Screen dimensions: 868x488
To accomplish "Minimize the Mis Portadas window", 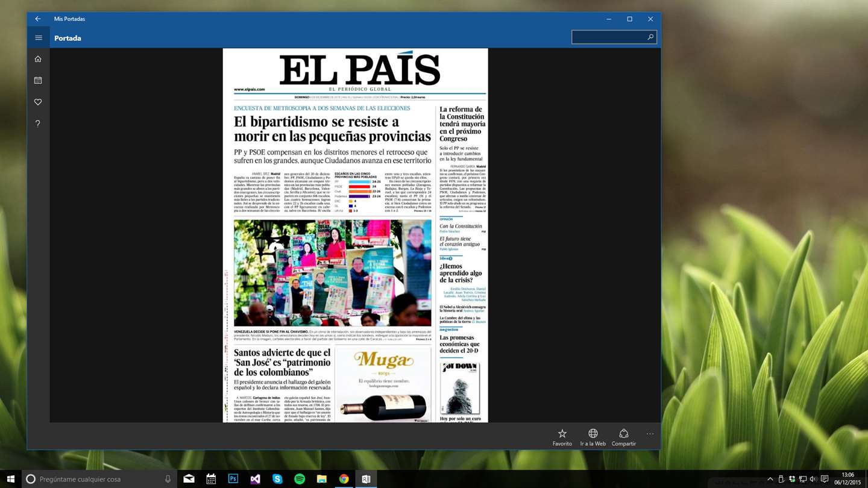I will [x=609, y=19].
